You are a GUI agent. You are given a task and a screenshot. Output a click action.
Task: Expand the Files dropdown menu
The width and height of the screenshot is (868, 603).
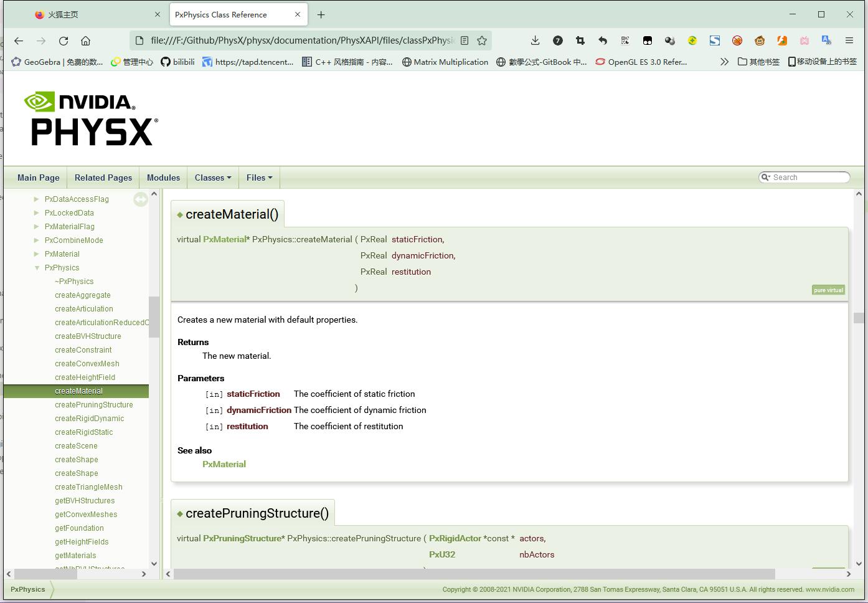260,178
